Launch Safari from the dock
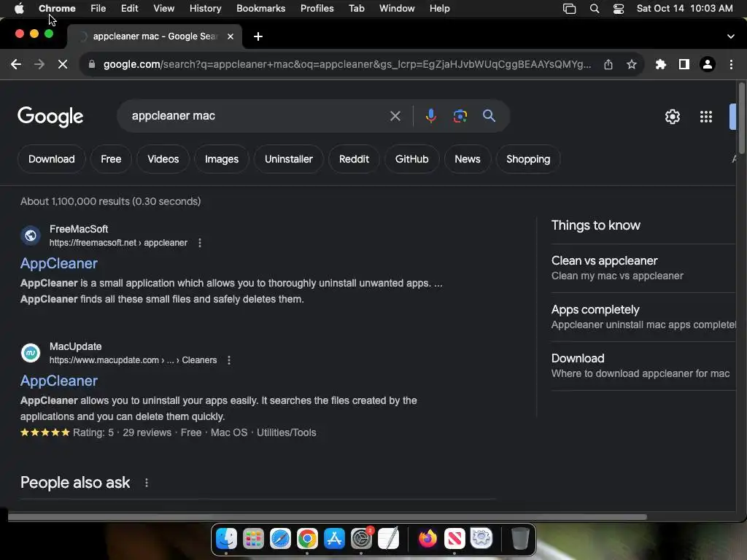Image resolution: width=747 pixels, height=560 pixels. [x=280, y=539]
